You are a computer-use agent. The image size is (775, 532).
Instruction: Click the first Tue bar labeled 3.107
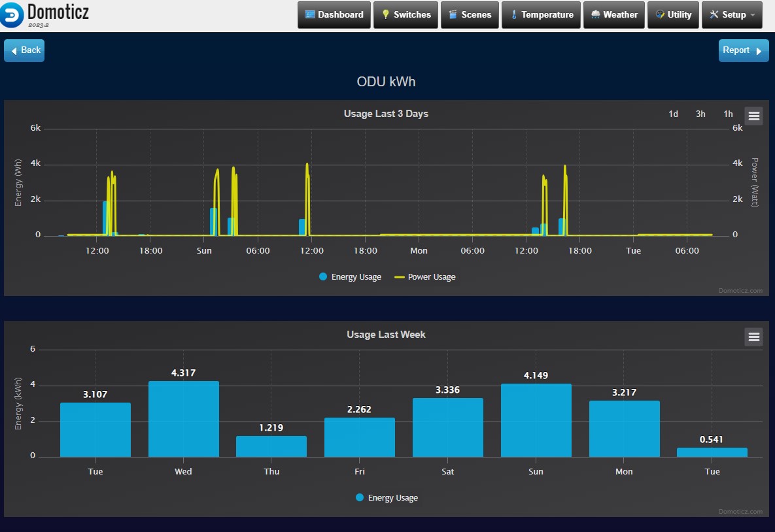[x=95, y=430]
